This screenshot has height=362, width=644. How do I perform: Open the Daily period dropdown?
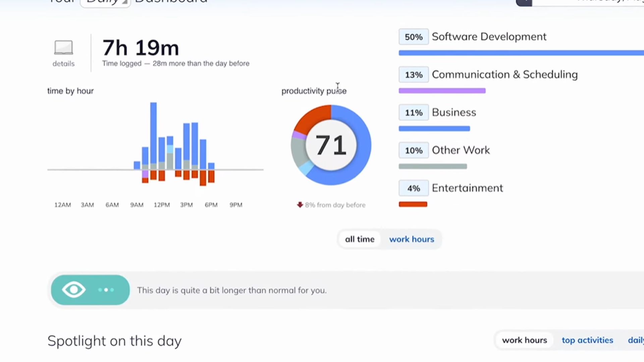(x=105, y=3)
